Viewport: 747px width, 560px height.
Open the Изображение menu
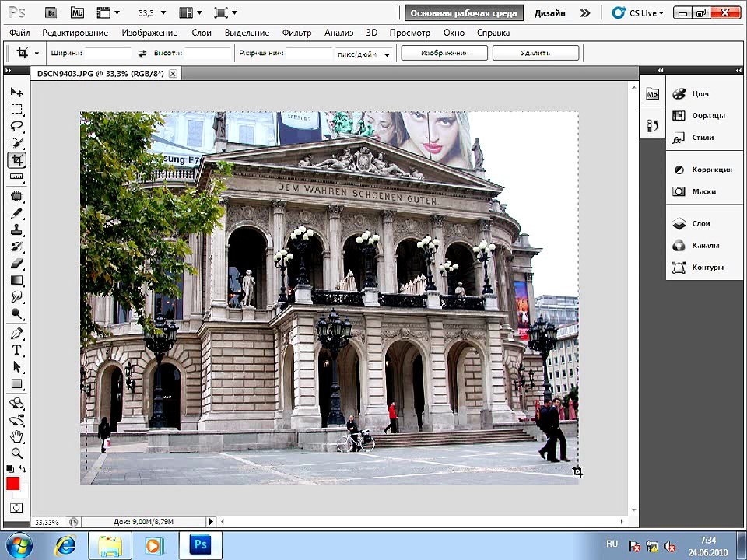coord(149,33)
